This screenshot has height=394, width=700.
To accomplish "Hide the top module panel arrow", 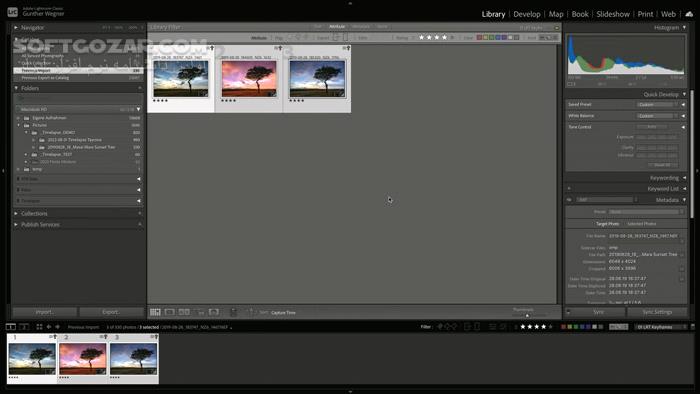I will click(x=350, y=3).
